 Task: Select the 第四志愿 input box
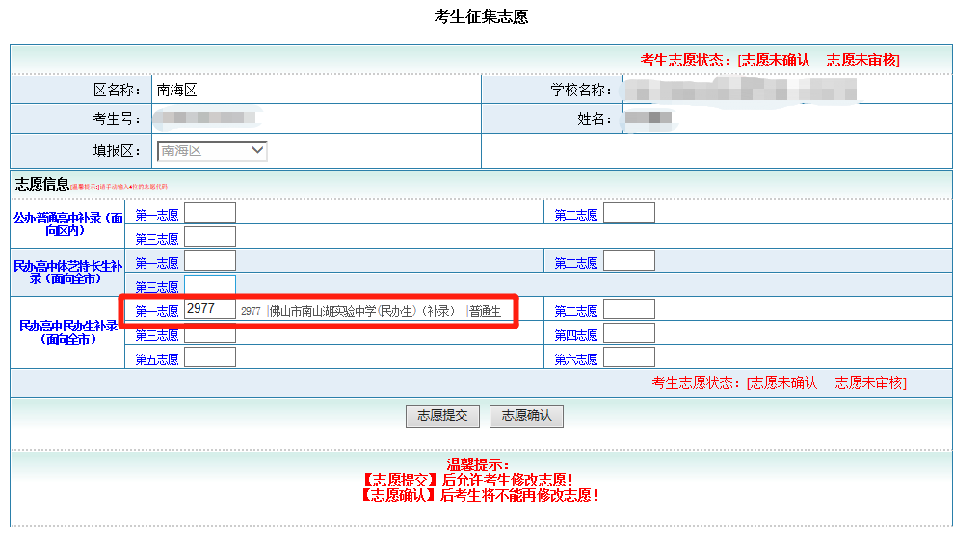[x=628, y=333]
